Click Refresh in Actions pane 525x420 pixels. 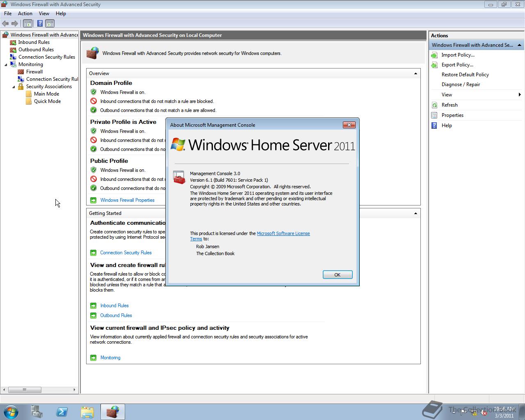(x=450, y=105)
